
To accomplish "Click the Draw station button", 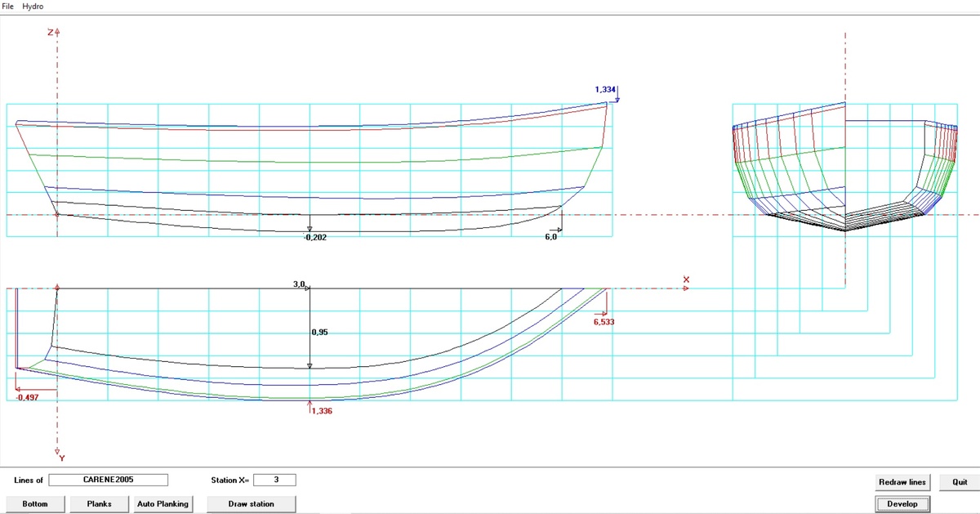I will [x=251, y=504].
